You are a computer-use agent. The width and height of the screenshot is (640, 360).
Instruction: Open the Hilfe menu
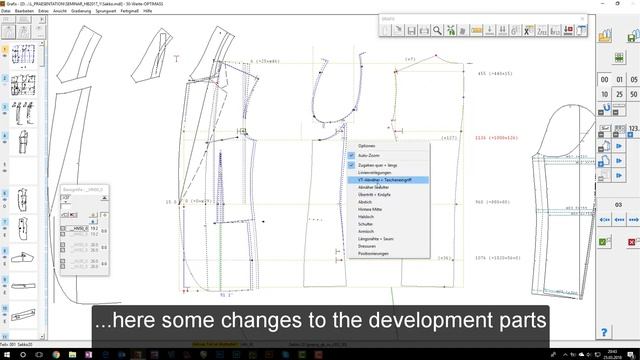tap(148, 11)
